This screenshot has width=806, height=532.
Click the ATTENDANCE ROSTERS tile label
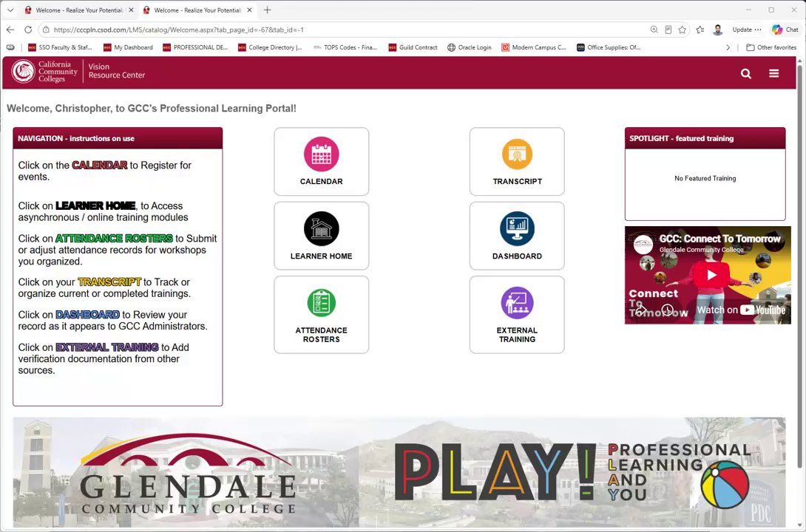pyautogui.click(x=321, y=335)
